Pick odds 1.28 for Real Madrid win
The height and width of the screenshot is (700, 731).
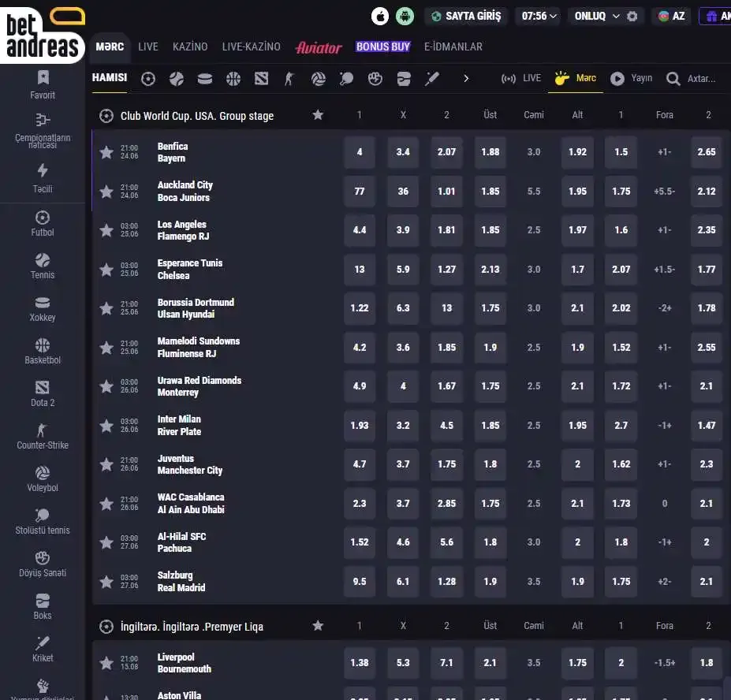point(446,582)
